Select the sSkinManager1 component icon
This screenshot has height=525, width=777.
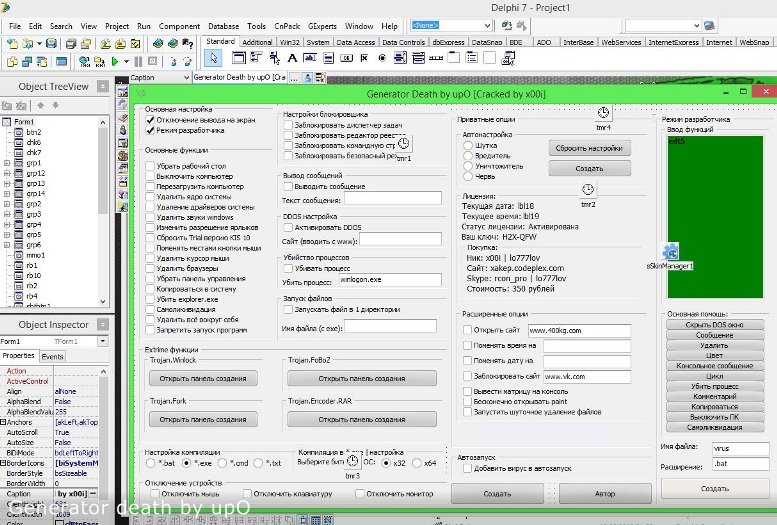pos(670,251)
